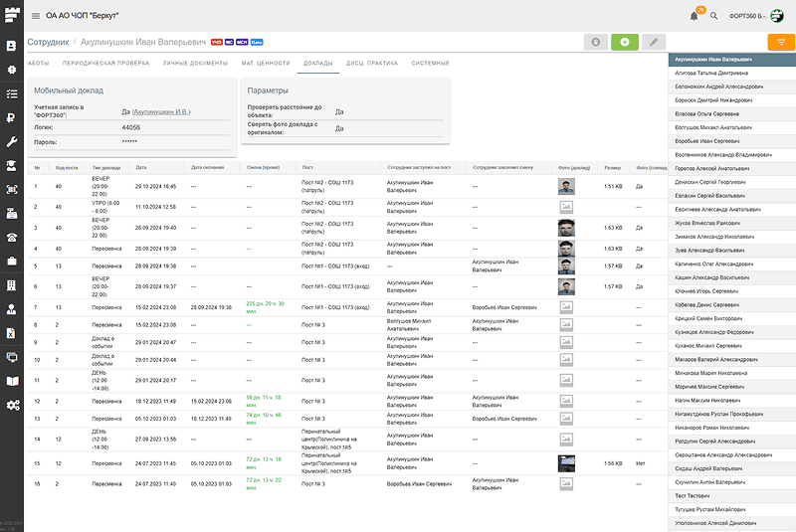
Task: Open the Excel export sidebar icon
Action: [x=12, y=333]
